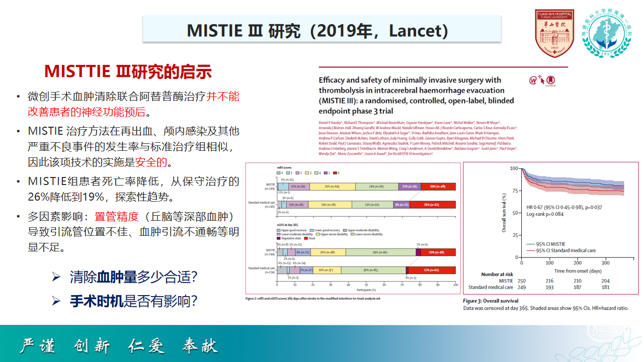Click the HR 0·67 hazard ratio text

click(x=564, y=207)
